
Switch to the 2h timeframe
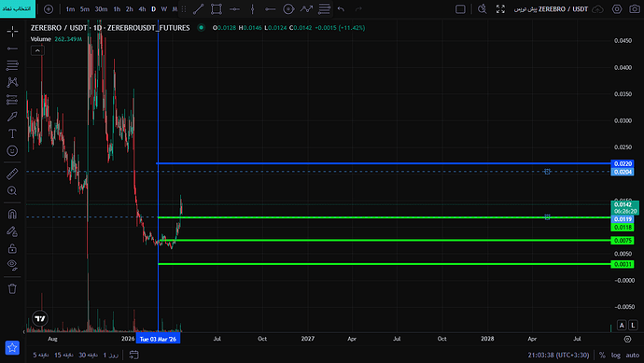coord(130,9)
